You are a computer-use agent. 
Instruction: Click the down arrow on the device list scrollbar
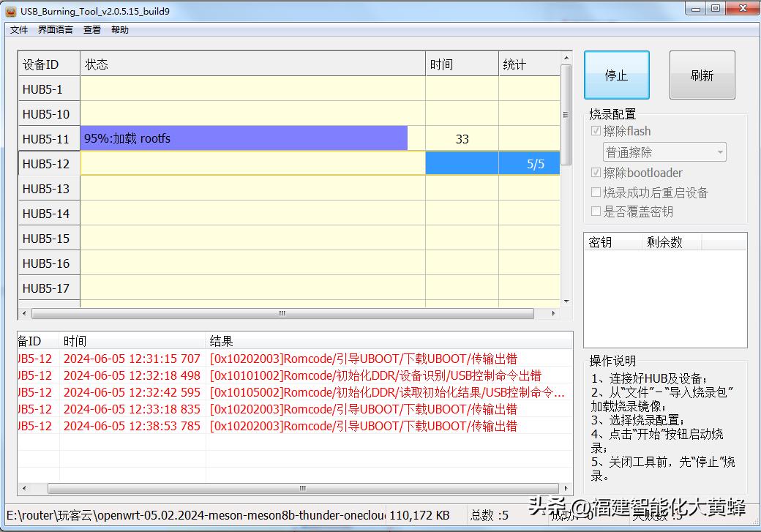[564, 299]
